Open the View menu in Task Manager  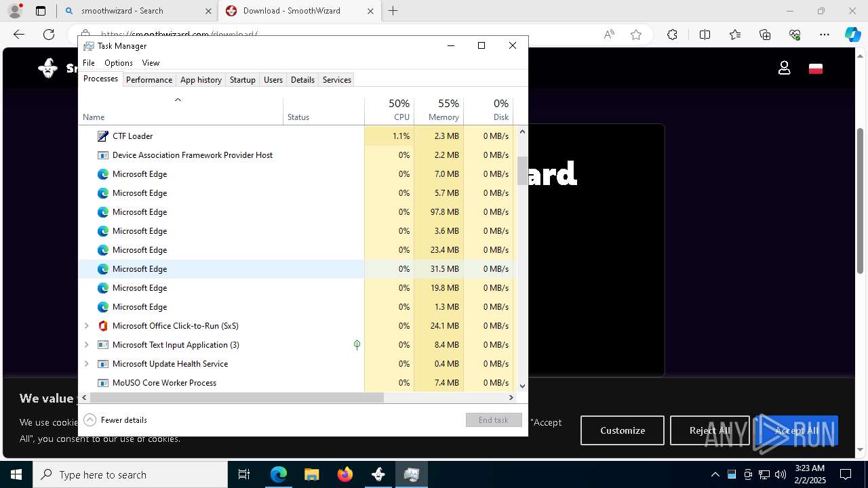(151, 63)
